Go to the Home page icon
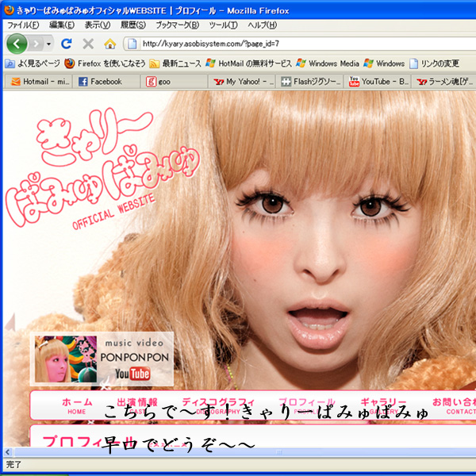This screenshot has width=476, height=476. tap(110, 44)
